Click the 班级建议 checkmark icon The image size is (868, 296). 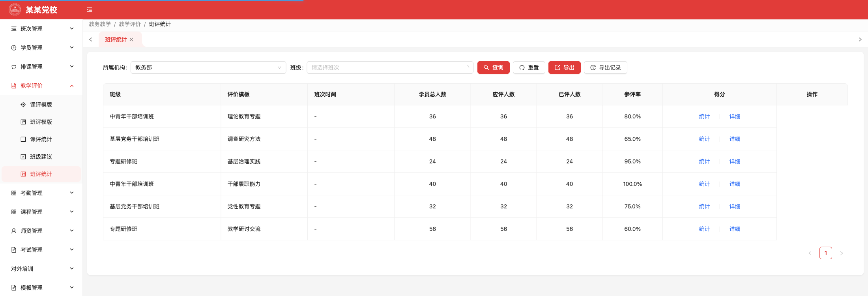click(23, 157)
